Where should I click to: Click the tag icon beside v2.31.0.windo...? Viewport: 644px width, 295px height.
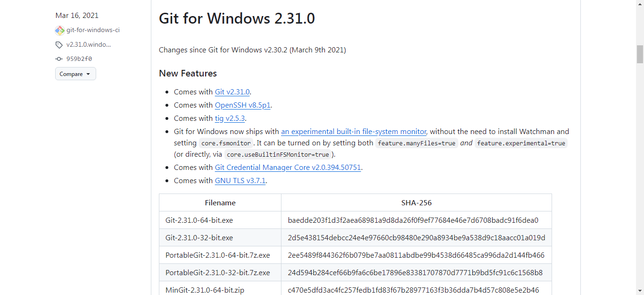tap(59, 45)
